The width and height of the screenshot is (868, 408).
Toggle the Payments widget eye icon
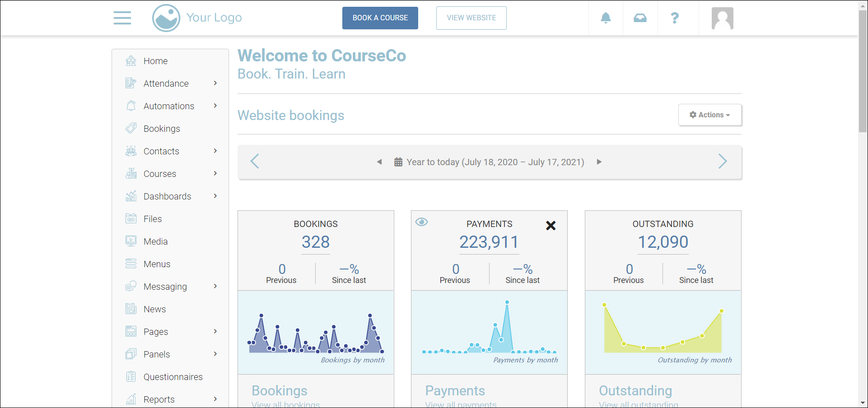pos(421,222)
